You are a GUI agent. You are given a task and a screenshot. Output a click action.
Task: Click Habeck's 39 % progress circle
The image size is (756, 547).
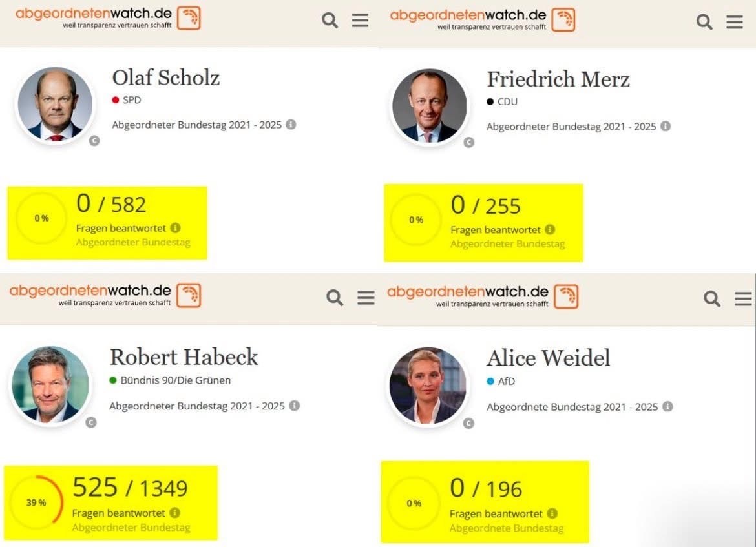(36, 502)
